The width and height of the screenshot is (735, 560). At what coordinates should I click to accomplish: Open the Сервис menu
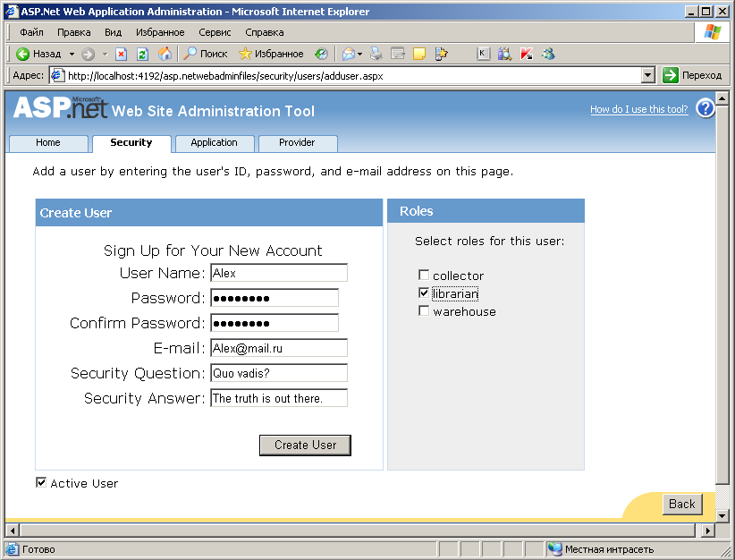click(215, 32)
